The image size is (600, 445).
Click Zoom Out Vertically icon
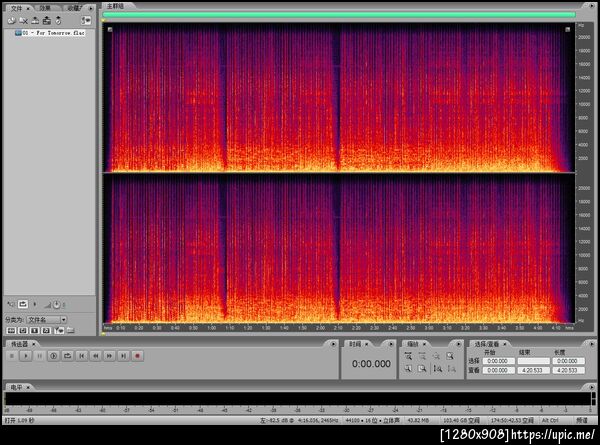pos(452,369)
